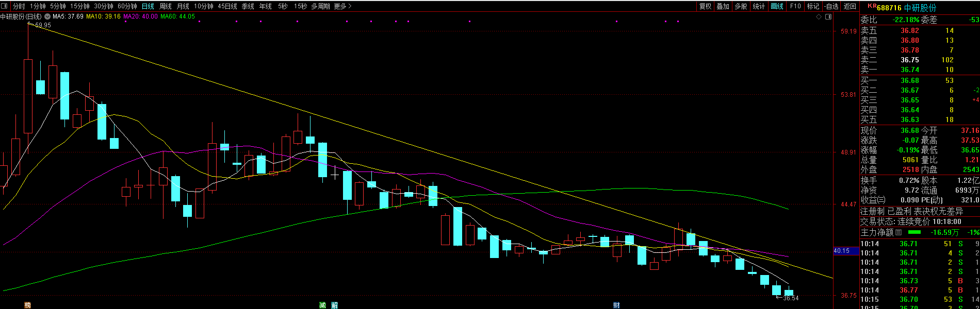Click the 36.54 low-price label on chart
This screenshot has width=980, height=309.
(x=791, y=298)
